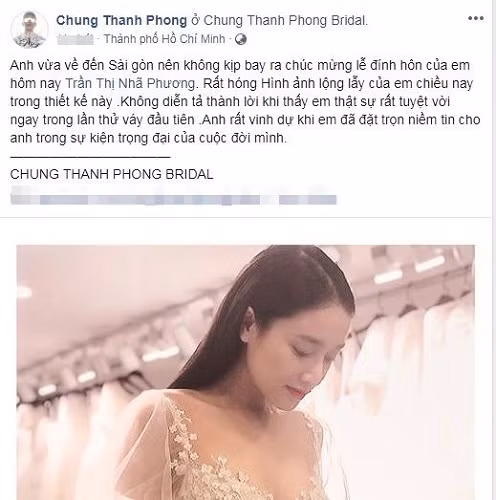496x500 pixels.
Task: Open Chung Thanh Phong's profile picture
Action: [x=30, y=29]
